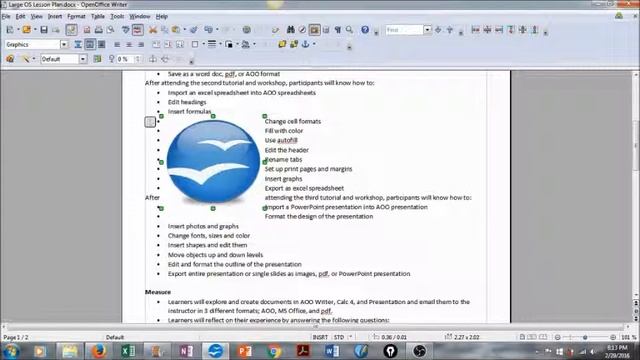Click Flip Horizontally icon

click(x=153, y=59)
